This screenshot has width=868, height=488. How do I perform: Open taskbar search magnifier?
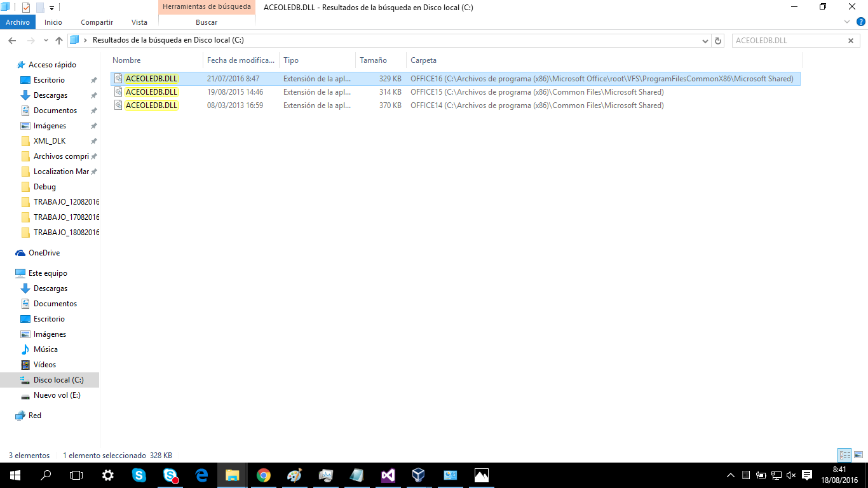pyautogui.click(x=46, y=475)
